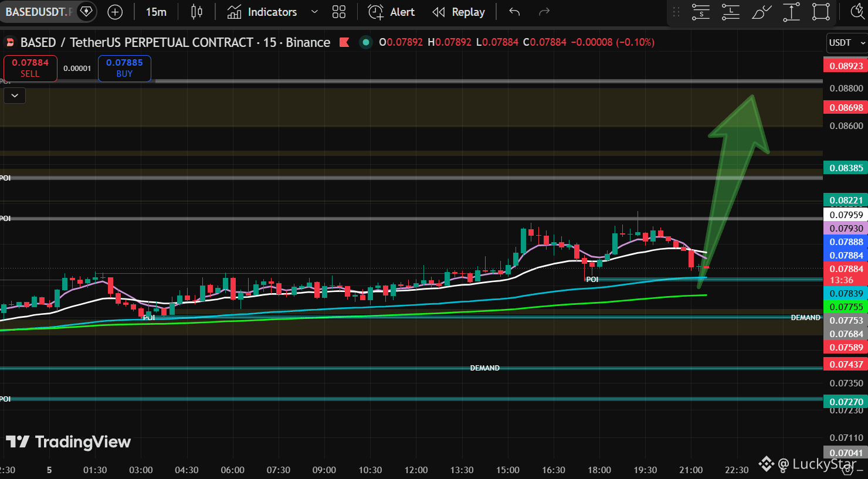Viewport: 868px width, 479px height.
Task: Click the 0.07110 price scale value
Action: (846, 437)
